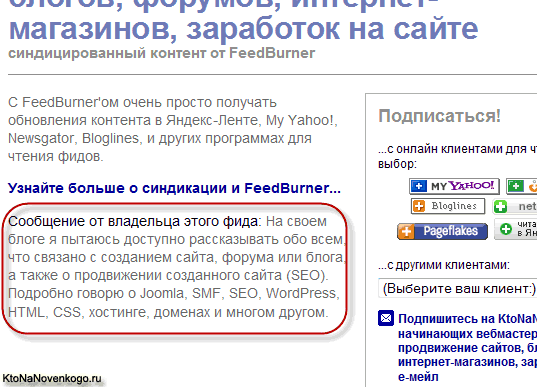Add feed to My Yahoo button

[x=454, y=186]
